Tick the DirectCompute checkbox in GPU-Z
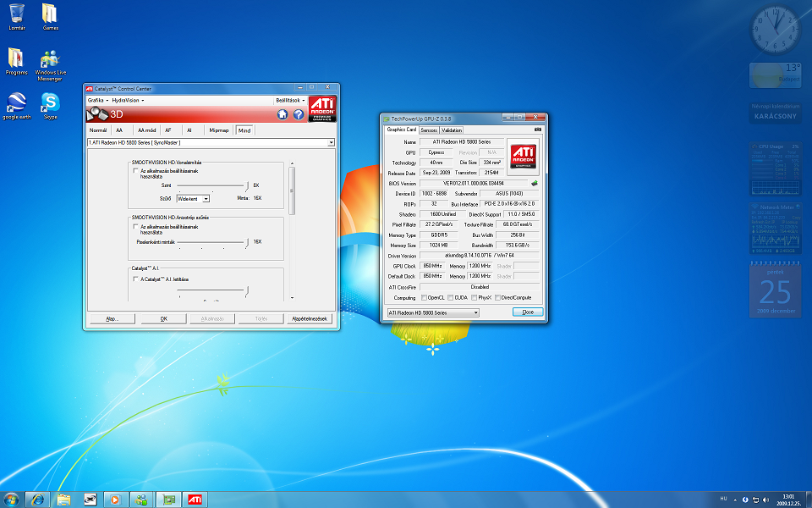812x508 pixels. click(497, 297)
